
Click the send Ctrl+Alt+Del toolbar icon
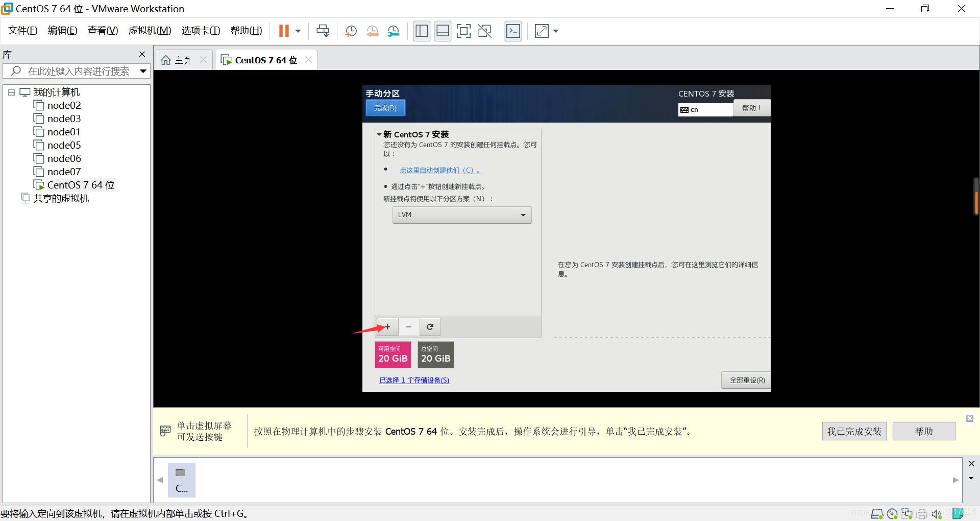[x=323, y=31]
